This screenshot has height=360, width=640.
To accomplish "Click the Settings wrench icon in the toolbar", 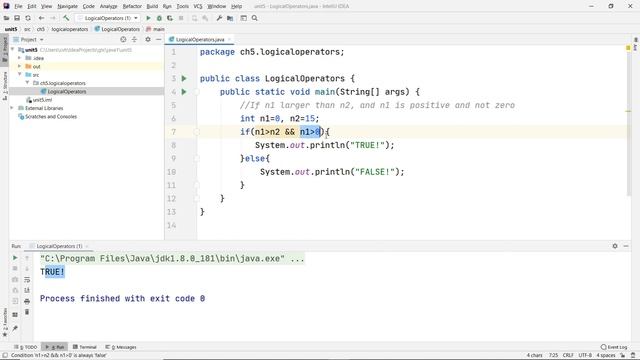I will point(219,18).
